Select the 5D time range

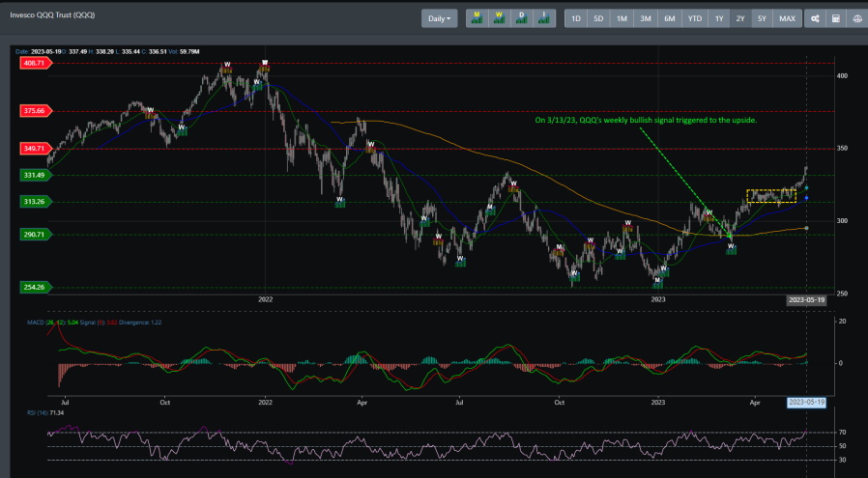pyautogui.click(x=598, y=18)
